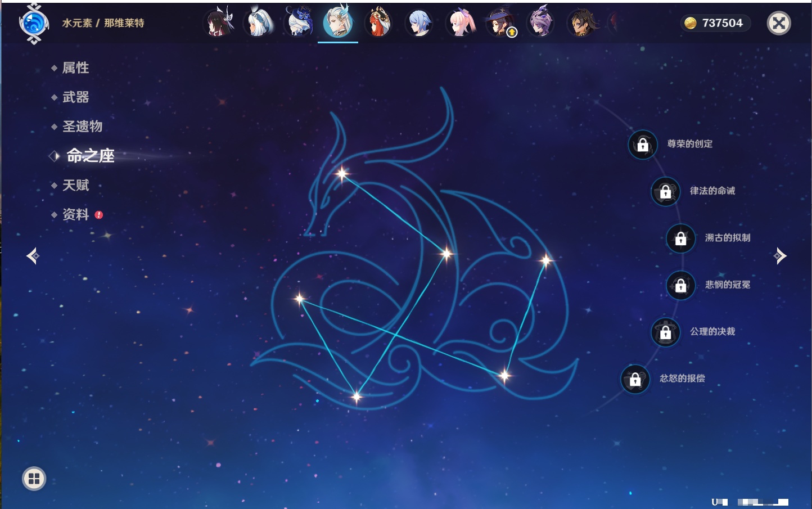Click the constellation star at the dragon's head

[x=342, y=174]
